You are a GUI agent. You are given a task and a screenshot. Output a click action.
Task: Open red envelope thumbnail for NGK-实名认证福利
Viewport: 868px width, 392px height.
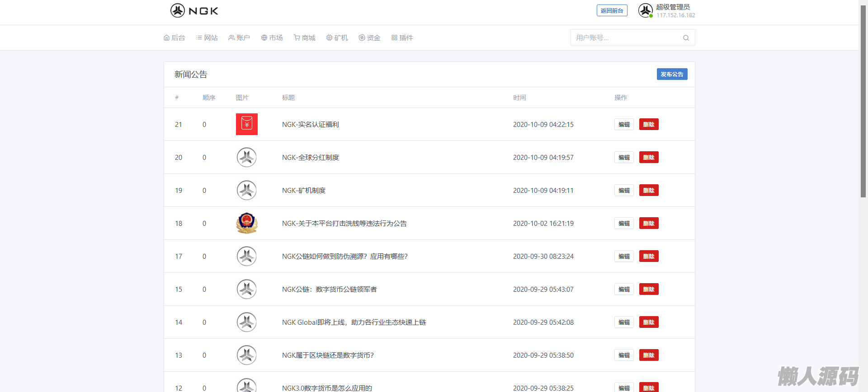tap(247, 124)
